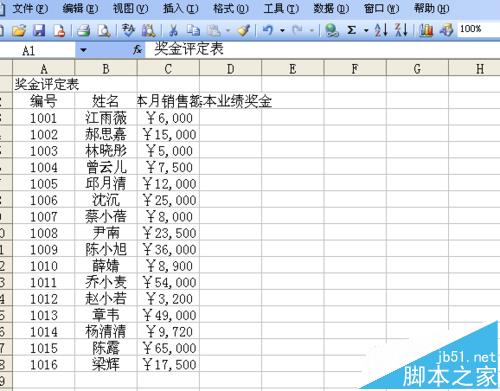Image resolution: width=500 pixels, height=391 pixels.
Task: Open the 格式 (Format) menu
Action: (x=231, y=8)
